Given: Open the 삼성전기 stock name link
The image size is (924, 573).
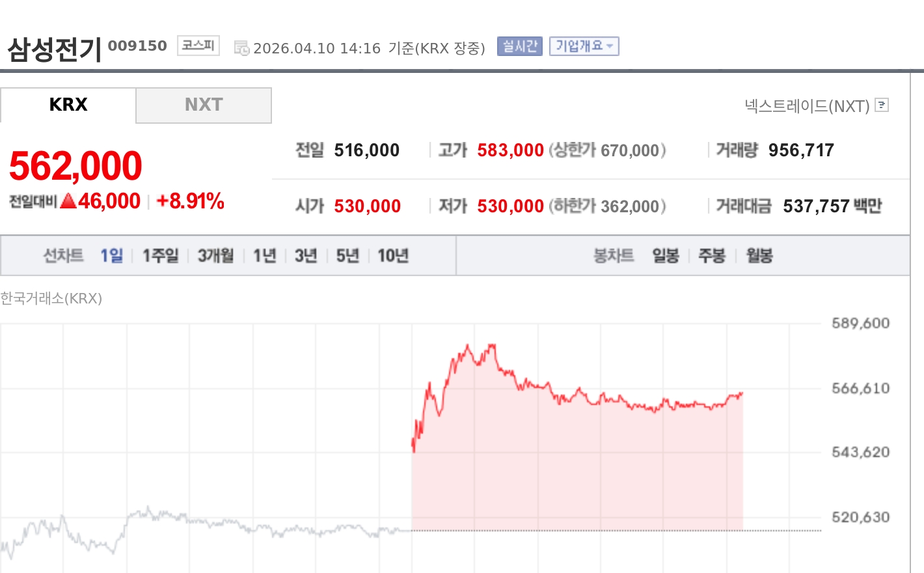Looking at the screenshot, I should pyautogui.click(x=53, y=46).
